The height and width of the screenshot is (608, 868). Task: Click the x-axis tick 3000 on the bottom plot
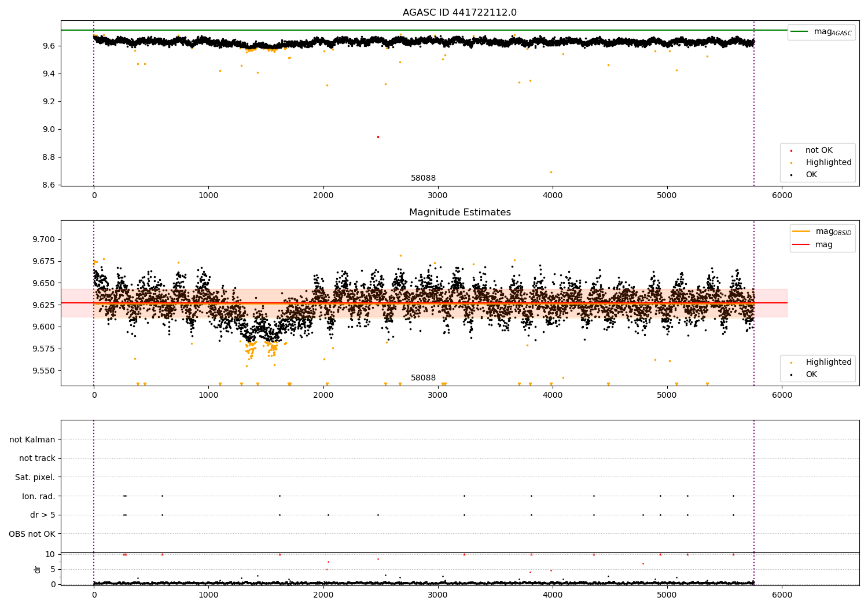pyautogui.click(x=437, y=595)
